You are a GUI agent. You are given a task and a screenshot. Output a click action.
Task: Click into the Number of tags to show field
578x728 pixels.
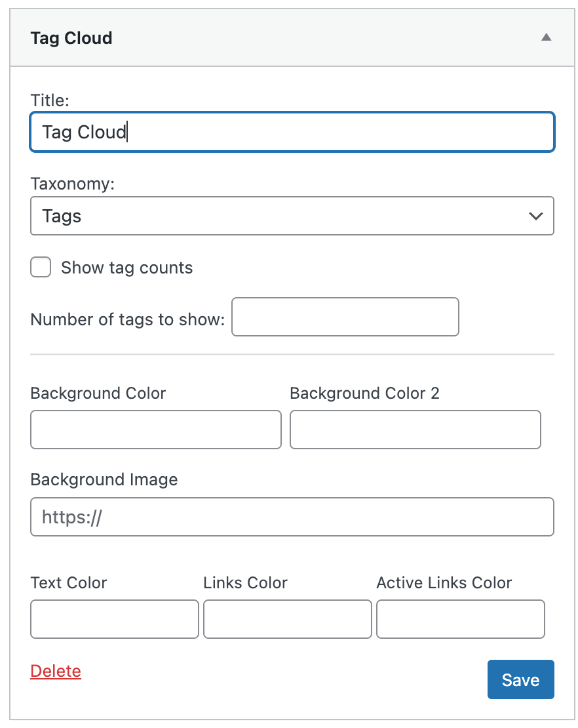(x=345, y=317)
